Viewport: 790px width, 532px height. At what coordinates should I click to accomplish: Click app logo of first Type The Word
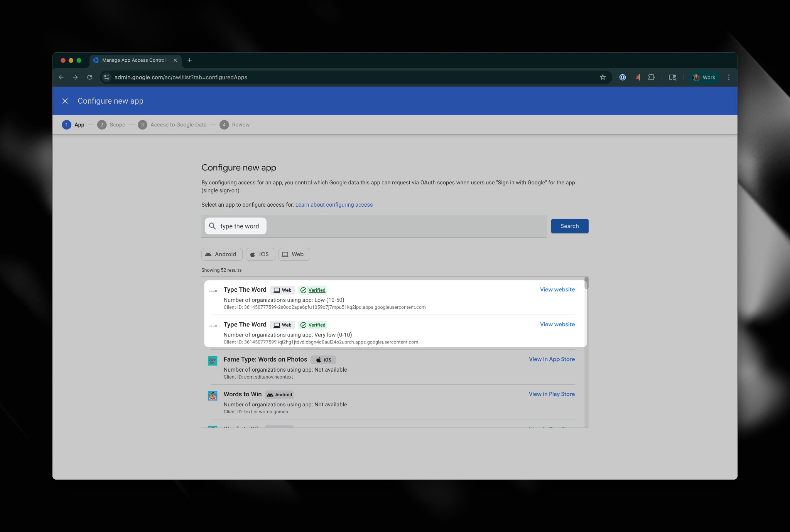coord(213,291)
